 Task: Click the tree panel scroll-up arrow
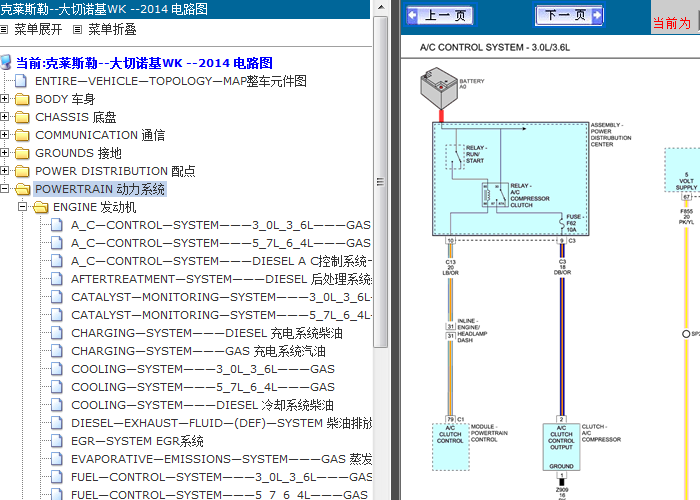(x=380, y=7)
